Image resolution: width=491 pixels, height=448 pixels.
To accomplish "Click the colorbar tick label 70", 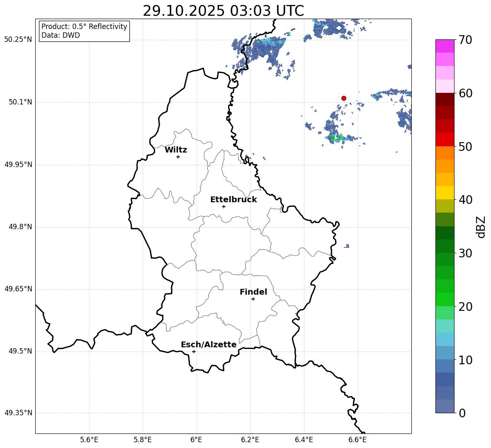I will point(465,40).
